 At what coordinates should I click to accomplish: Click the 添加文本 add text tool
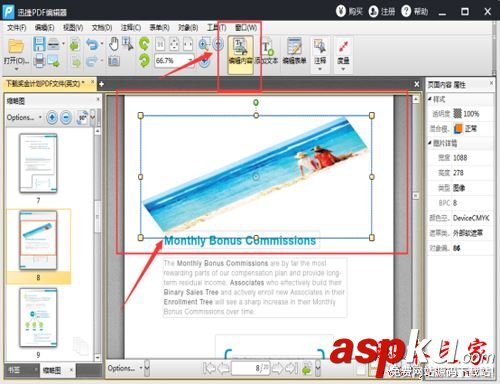point(267,53)
